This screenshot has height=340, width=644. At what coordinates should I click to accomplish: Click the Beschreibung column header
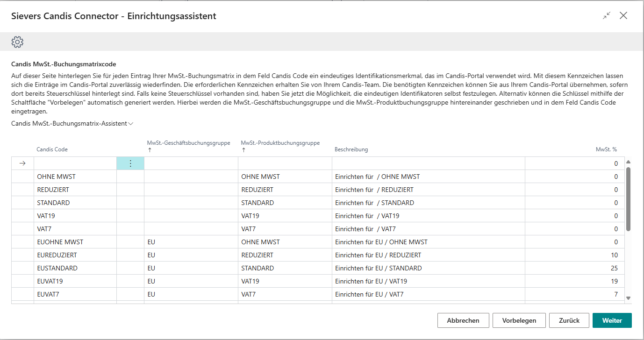click(351, 149)
